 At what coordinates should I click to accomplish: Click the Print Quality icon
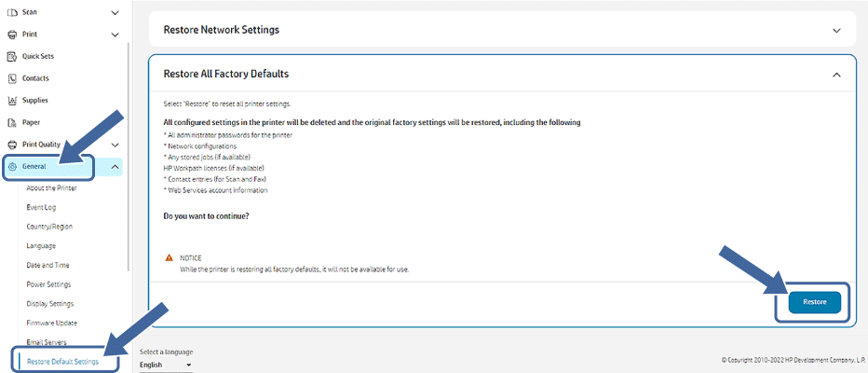[x=12, y=145]
